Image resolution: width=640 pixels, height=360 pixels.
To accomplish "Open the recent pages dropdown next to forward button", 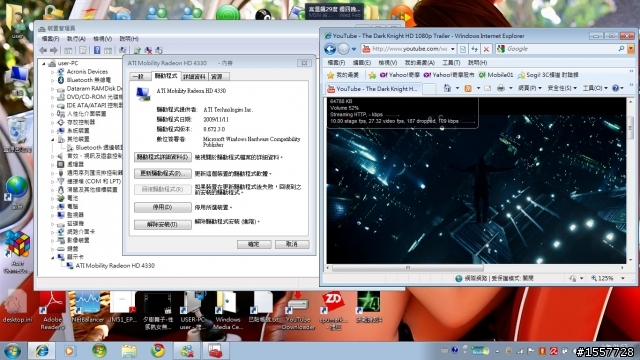I will [x=354, y=49].
